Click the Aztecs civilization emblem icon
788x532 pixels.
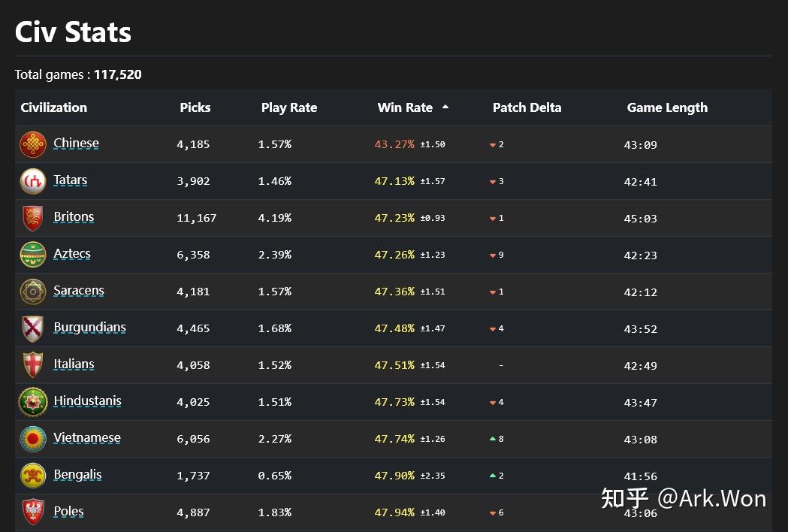33,255
